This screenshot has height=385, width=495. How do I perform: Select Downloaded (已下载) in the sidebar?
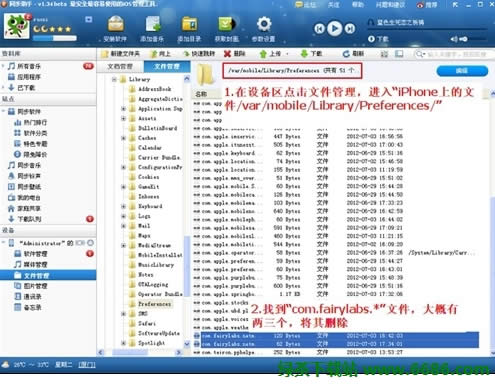point(22,88)
